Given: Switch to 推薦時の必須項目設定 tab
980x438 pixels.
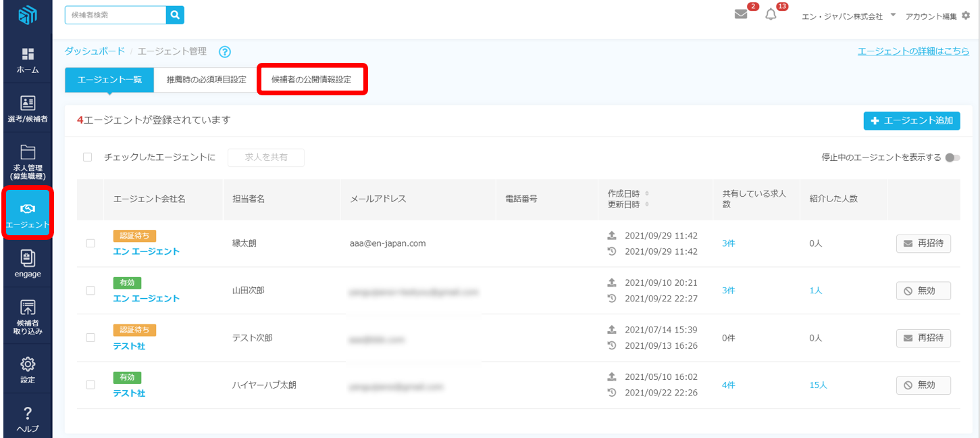Looking at the screenshot, I should [206, 80].
